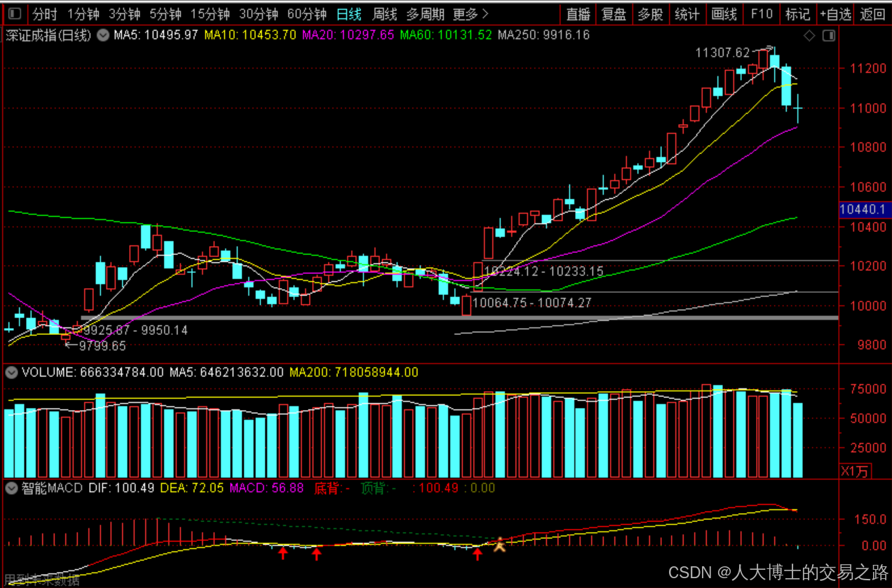This screenshot has height=588, width=892.
Task: Click the DIF: 100.49 value
Action: point(121,488)
